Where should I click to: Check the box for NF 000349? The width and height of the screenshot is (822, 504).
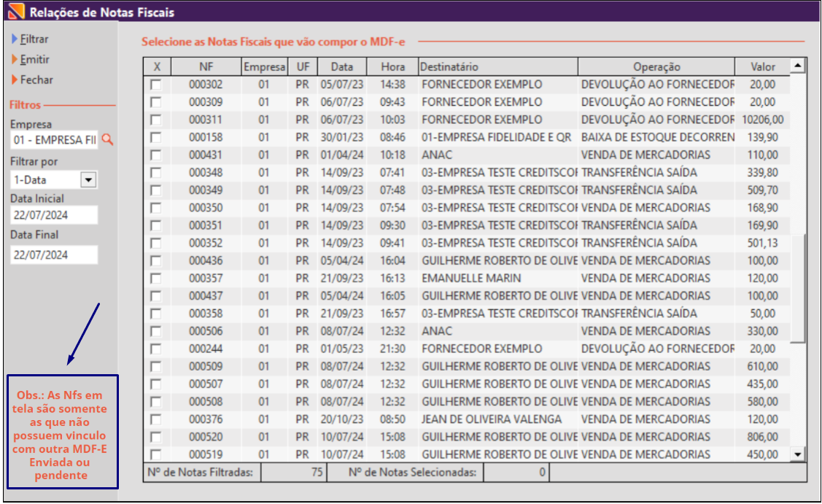(x=155, y=190)
